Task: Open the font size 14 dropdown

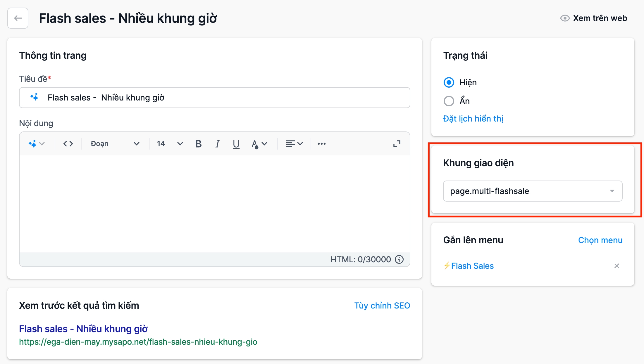Action: point(170,144)
